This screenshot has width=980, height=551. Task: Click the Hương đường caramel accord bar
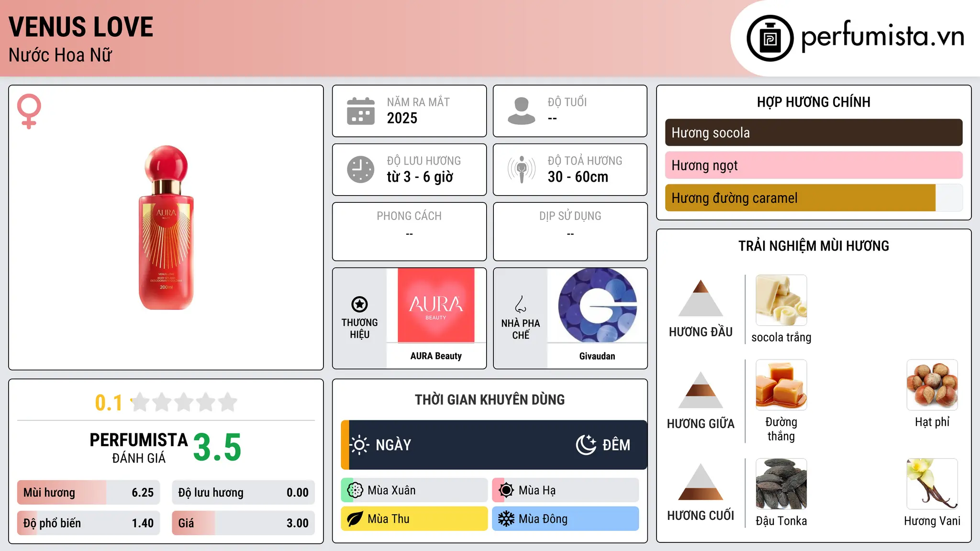coord(813,198)
